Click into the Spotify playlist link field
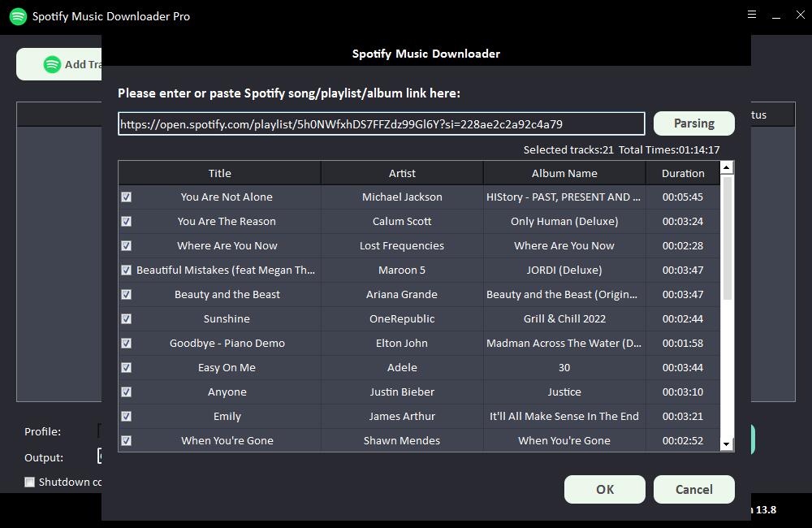 381,123
